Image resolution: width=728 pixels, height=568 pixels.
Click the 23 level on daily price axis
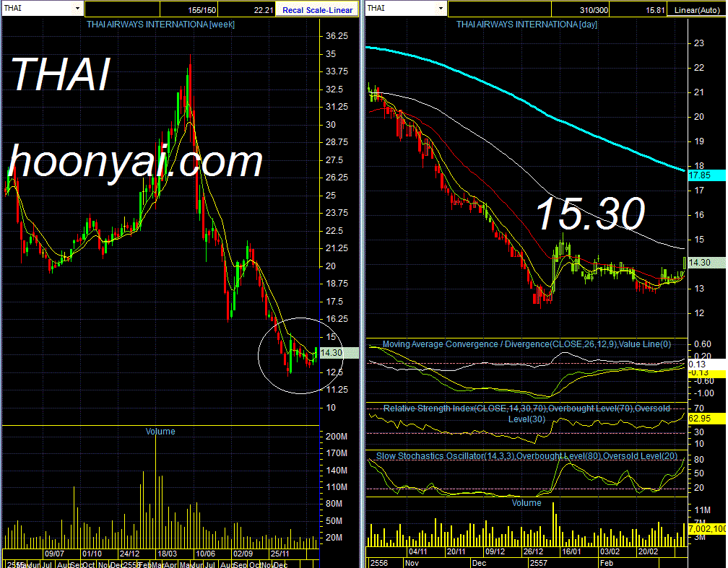[x=699, y=43]
